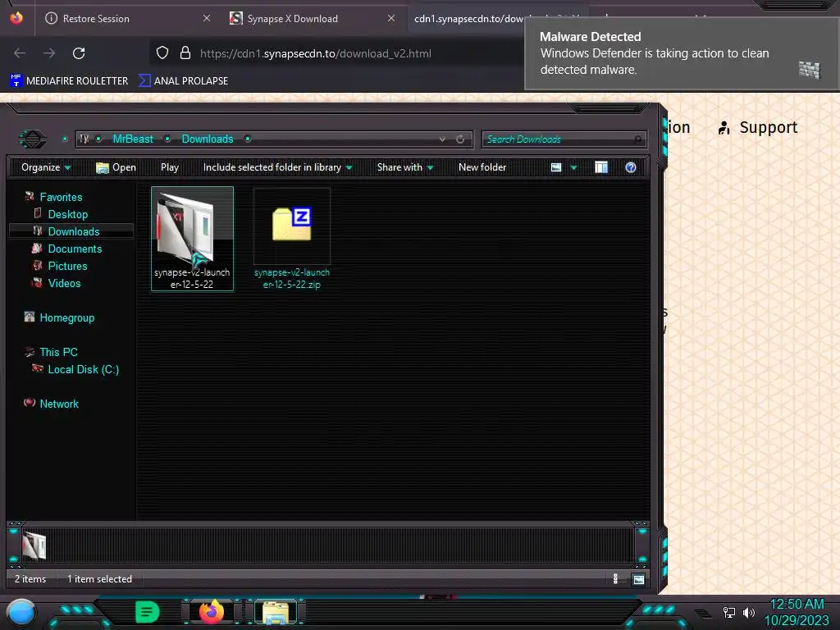Screen dimensions: 840x630
Task: Open MEDIAFIRE ROULETTER bookmark
Action: click(x=69, y=81)
